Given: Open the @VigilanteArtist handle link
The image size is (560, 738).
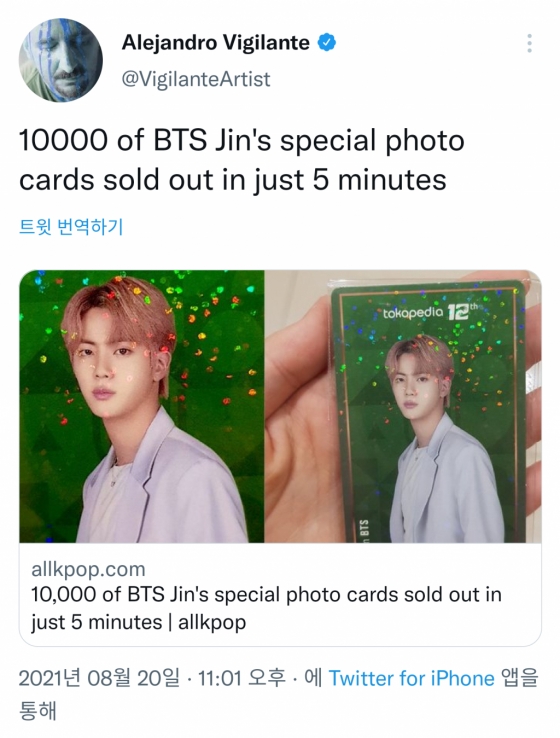Looking at the screenshot, I should pyautogui.click(x=196, y=79).
